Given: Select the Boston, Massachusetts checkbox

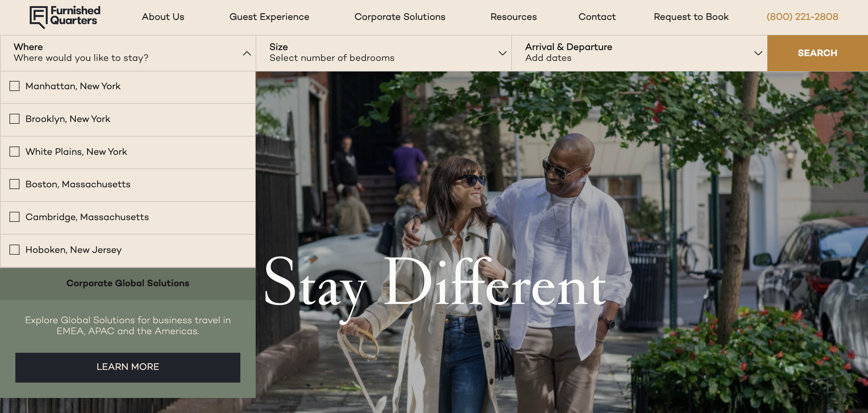Looking at the screenshot, I should tap(14, 184).
